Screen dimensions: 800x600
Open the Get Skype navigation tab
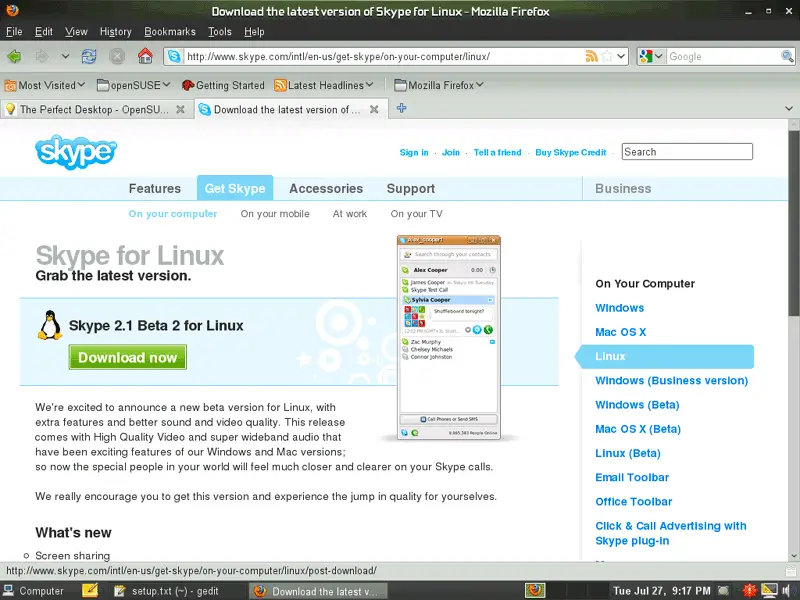tap(235, 188)
